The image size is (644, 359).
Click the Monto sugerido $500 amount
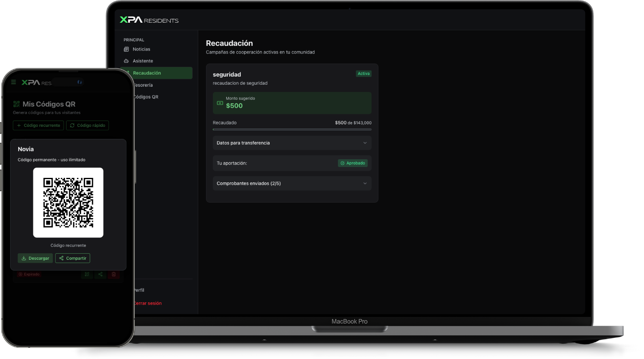click(234, 106)
